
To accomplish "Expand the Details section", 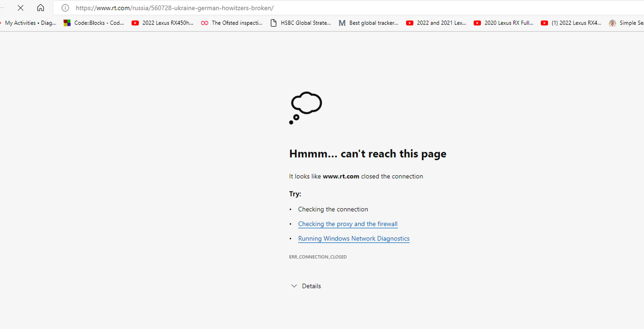I will pos(306,286).
